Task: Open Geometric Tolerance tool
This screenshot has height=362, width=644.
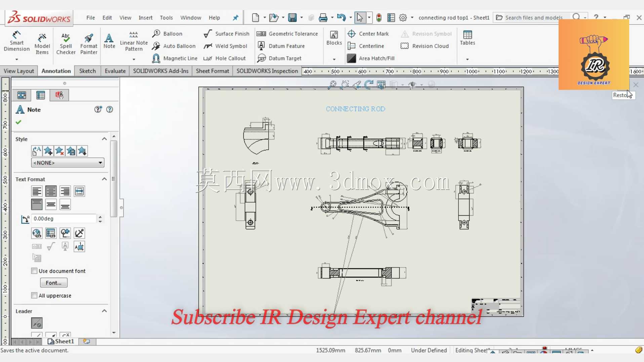Action: click(287, 34)
